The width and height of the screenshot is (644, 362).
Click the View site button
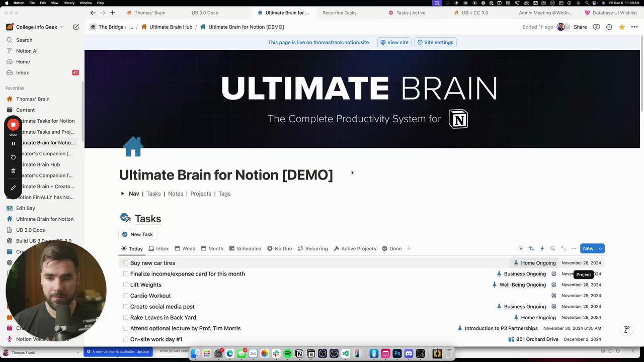pos(394,42)
